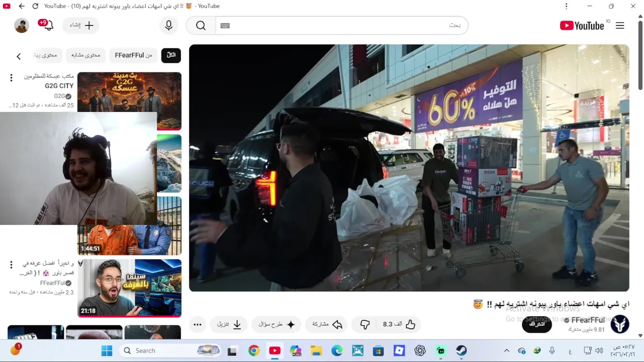This screenshot has width=644, height=362.
Task: Open options for the 21:18 recommended video
Action: click(11, 264)
